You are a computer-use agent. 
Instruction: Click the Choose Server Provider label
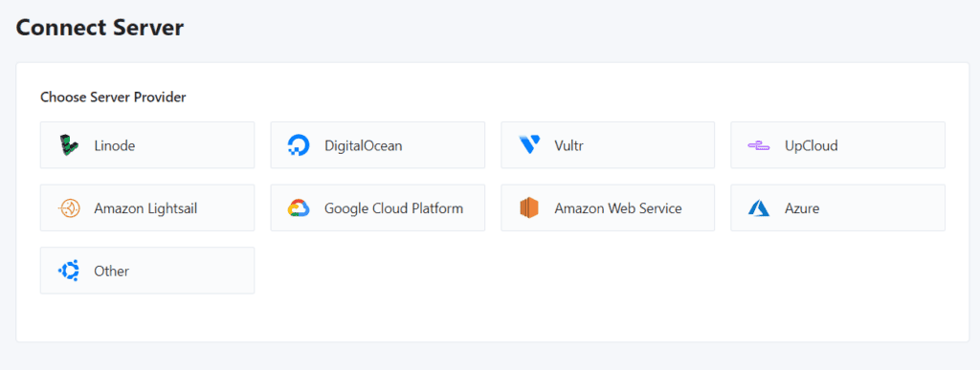tap(113, 97)
